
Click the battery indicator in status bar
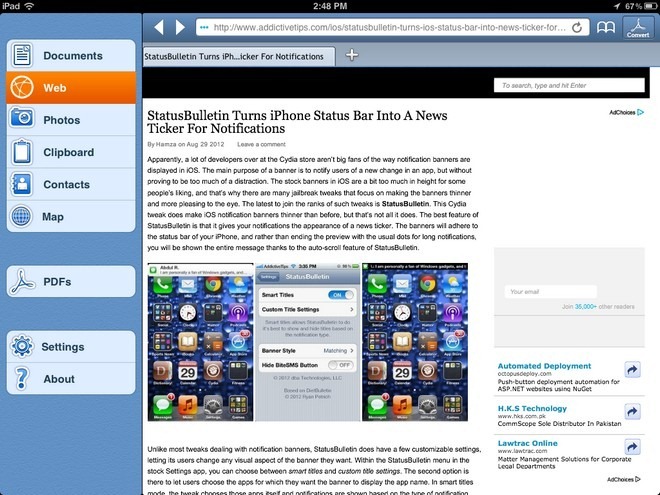point(650,6)
